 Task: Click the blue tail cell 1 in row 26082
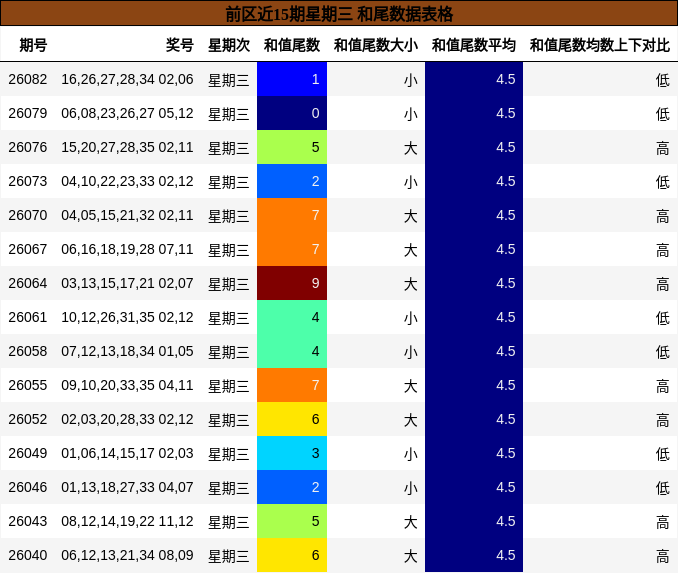coord(292,79)
